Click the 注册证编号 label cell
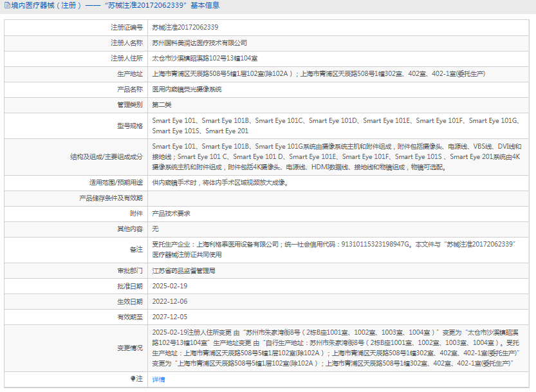536x392 pixels. [76, 28]
